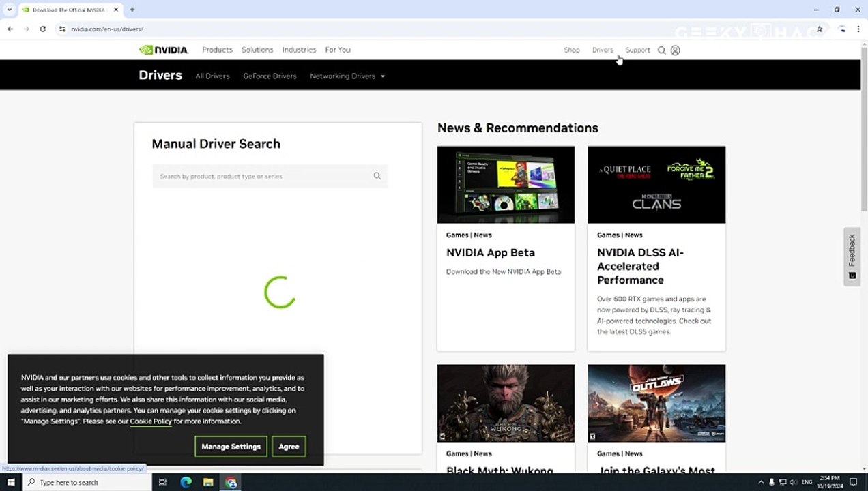The height and width of the screenshot is (491, 868).
Task: Bookmark this page with the star icon
Action: pos(820,29)
